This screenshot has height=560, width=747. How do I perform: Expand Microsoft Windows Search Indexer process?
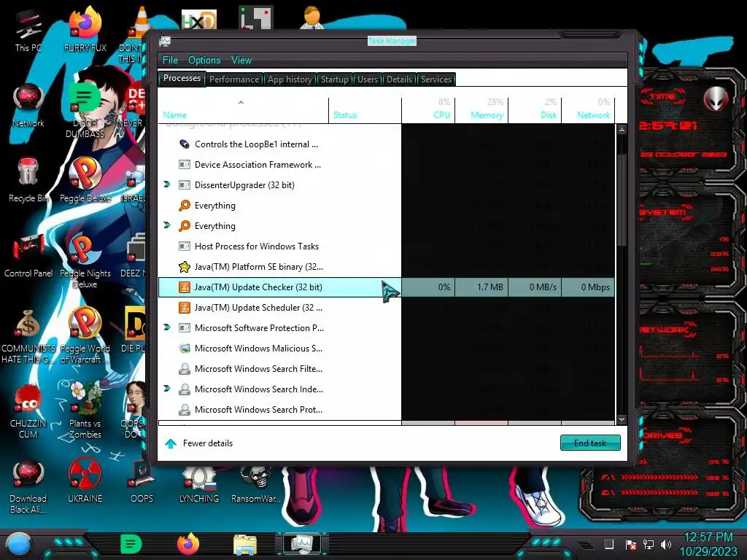coord(167,389)
